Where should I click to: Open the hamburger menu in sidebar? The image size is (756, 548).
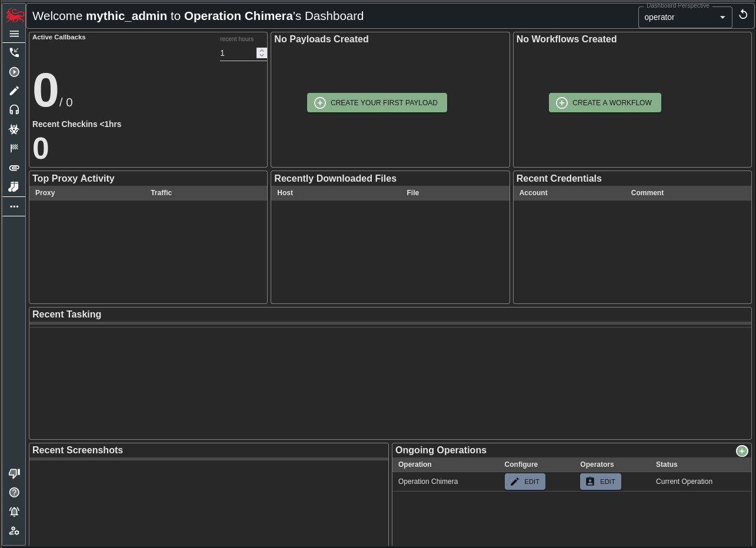(x=14, y=34)
